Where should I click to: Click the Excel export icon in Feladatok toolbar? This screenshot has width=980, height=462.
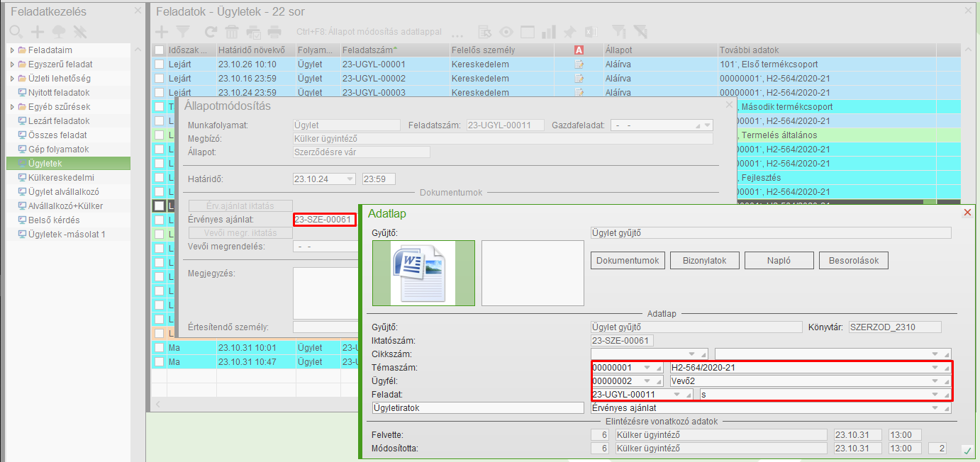coord(591,32)
